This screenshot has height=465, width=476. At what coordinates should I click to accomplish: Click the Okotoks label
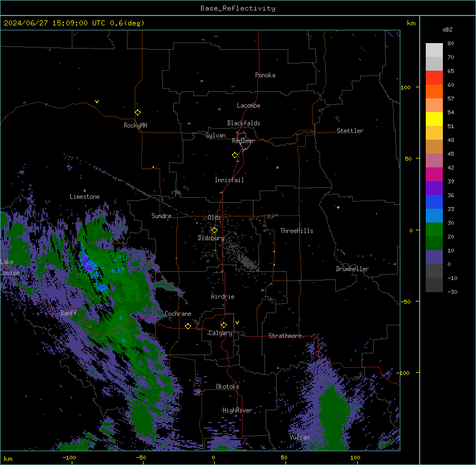[228, 387]
